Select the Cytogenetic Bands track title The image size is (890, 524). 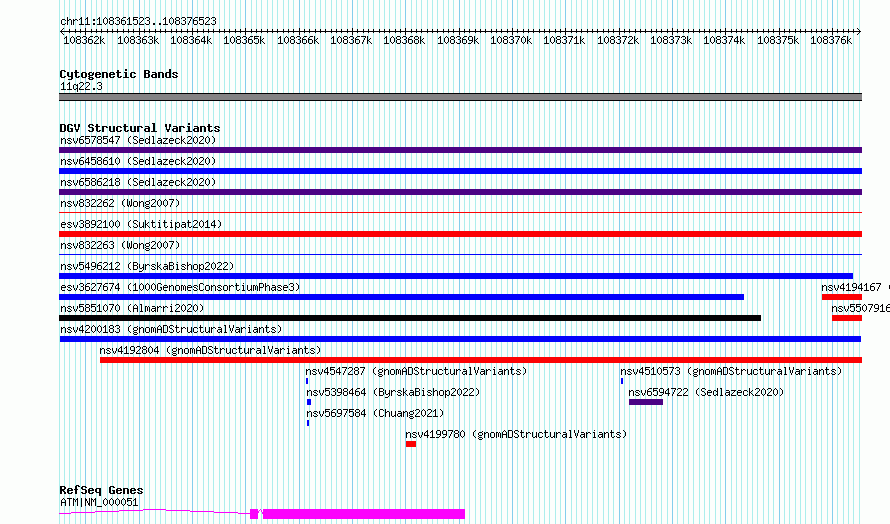[x=119, y=74]
